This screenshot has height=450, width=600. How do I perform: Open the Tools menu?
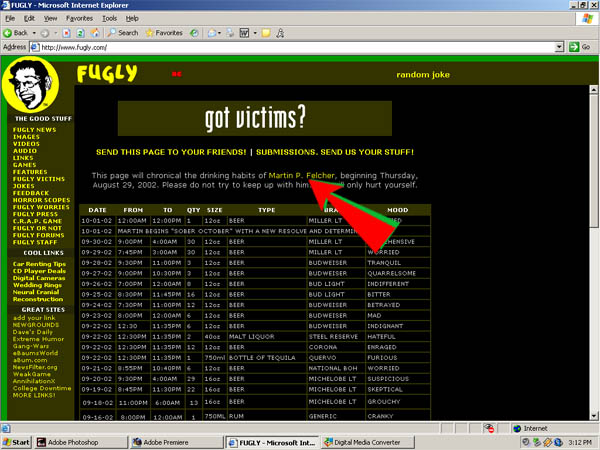[109, 18]
